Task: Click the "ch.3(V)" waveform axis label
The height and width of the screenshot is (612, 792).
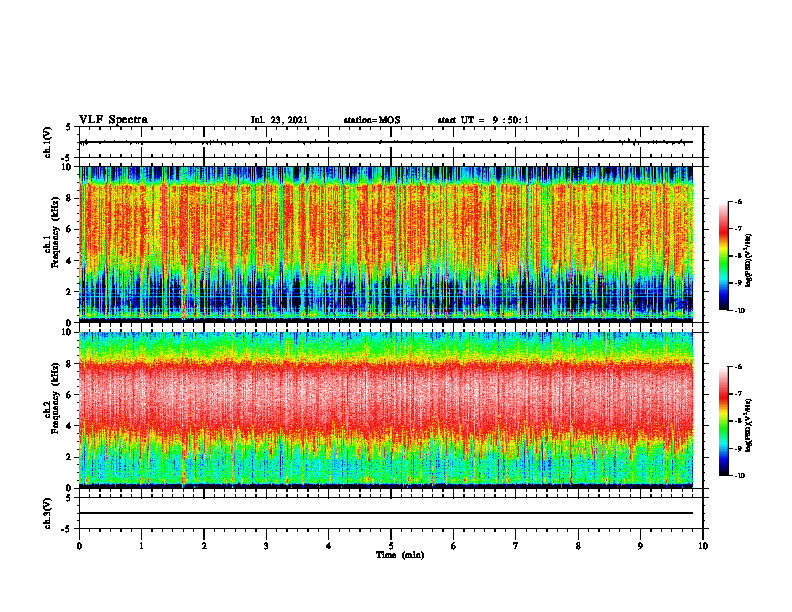Action: coord(48,513)
